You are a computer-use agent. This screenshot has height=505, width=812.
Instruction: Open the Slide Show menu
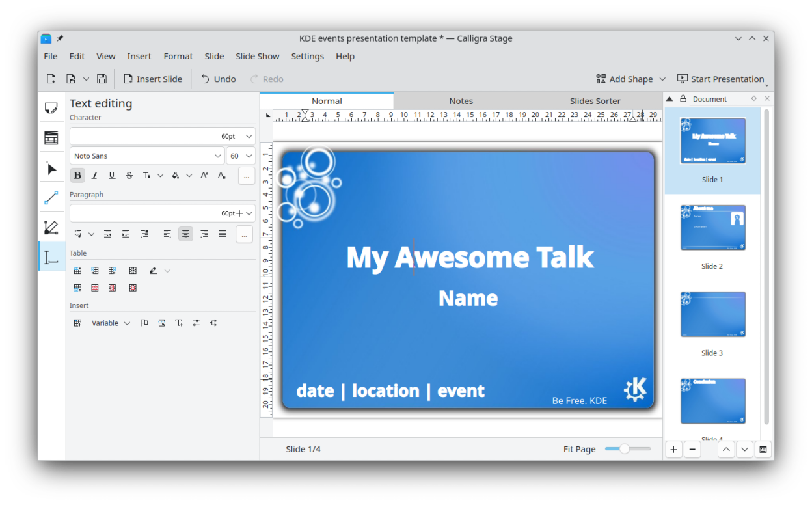point(257,56)
